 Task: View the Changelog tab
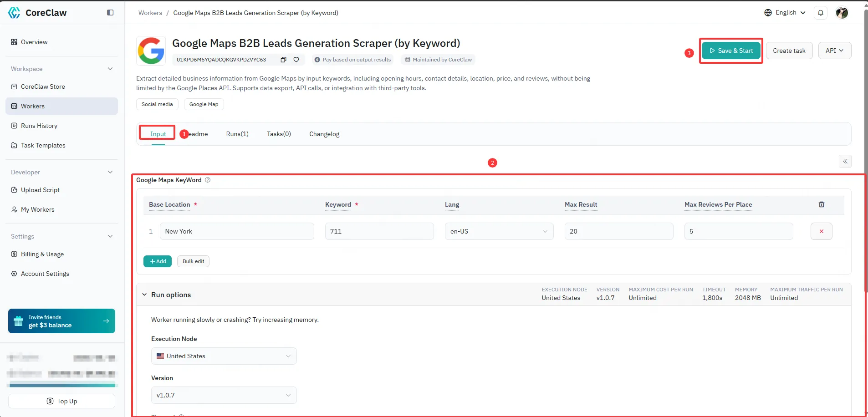coord(324,134)
